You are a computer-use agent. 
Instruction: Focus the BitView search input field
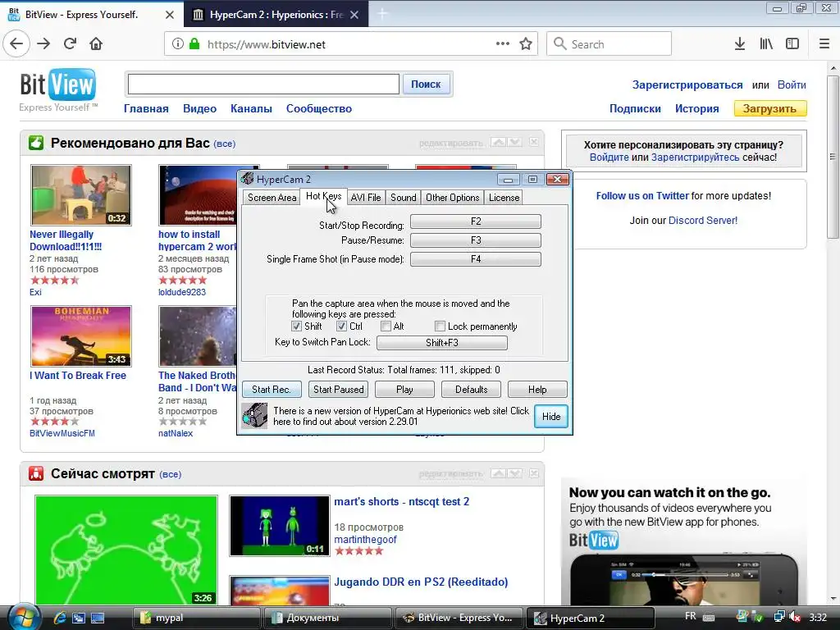click(263, 84)
